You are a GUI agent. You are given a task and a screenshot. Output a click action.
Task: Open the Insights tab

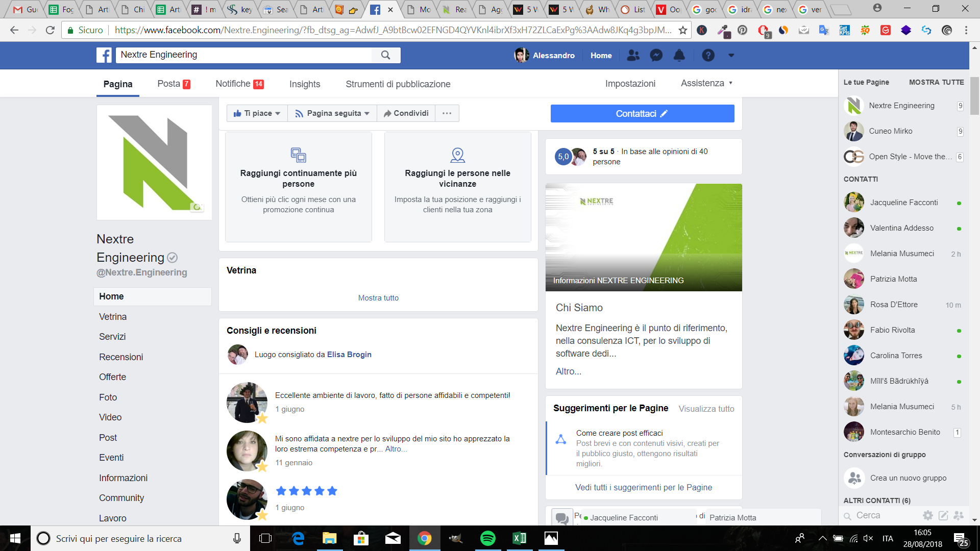(x=305, y=84)
